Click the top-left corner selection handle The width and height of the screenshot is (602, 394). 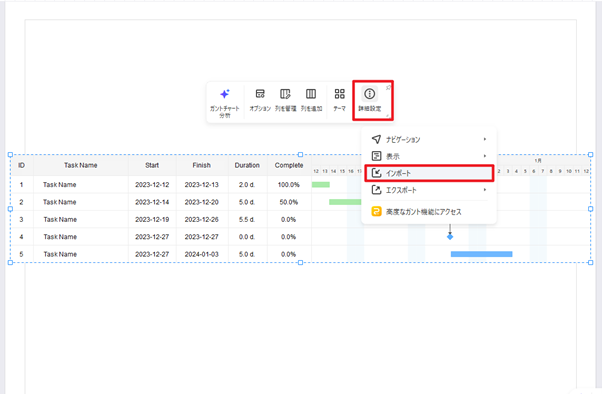(10, 155)
